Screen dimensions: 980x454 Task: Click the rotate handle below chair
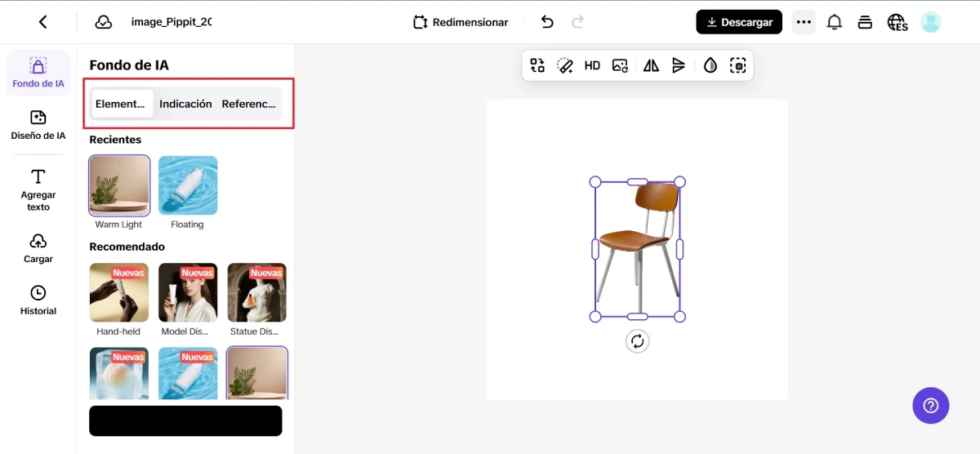(x=637, y=341)
